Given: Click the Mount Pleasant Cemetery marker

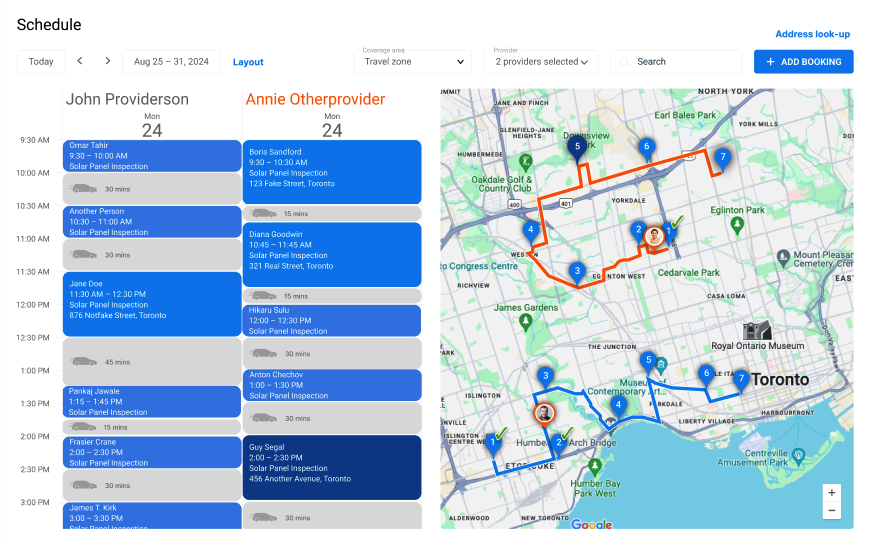Looking at the screenshot, I should click(x=784, y=258).
